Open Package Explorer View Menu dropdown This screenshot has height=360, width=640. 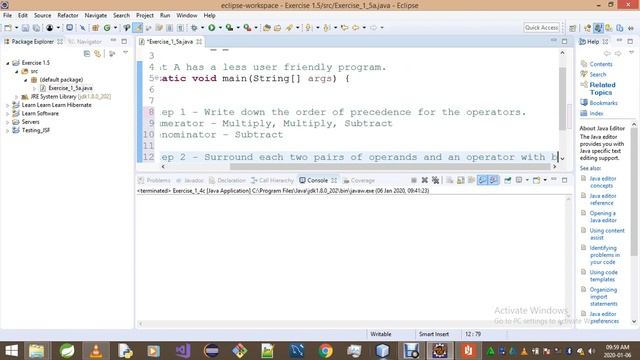click(126, 53)
